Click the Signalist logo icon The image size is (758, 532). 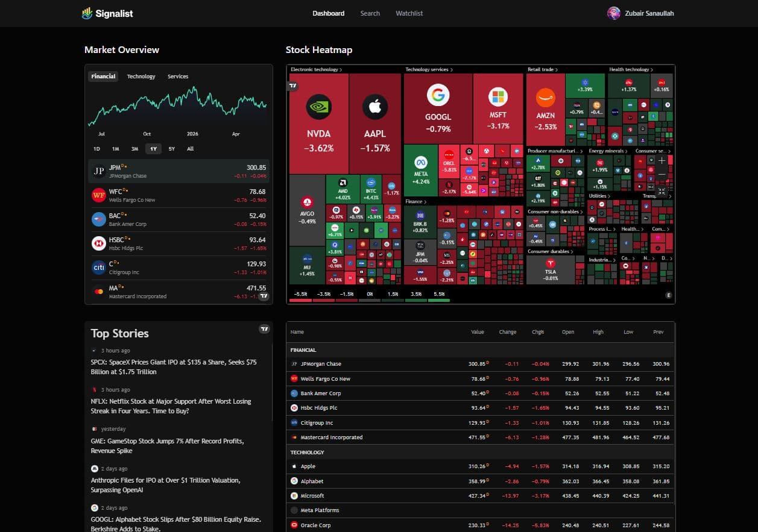click(x=87, y=13)
